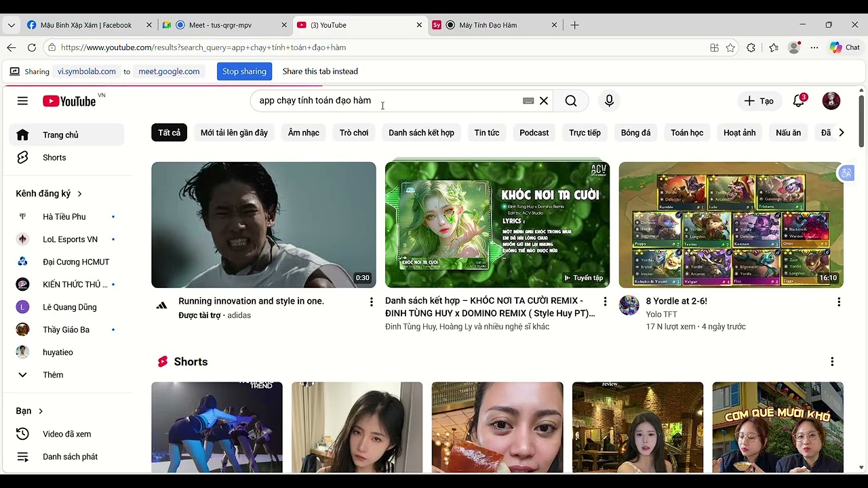Switch to the Meet tus-qrgr-mpv tab

point(224,25)
